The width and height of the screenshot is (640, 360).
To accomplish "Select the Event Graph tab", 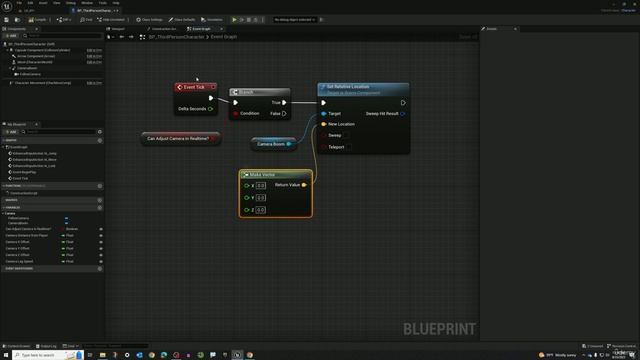I will point(200,29).
